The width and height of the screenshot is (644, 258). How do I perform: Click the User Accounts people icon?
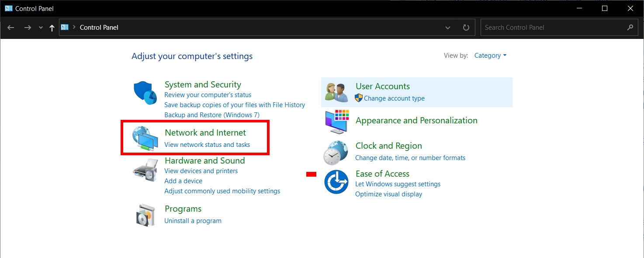(336, 92)
